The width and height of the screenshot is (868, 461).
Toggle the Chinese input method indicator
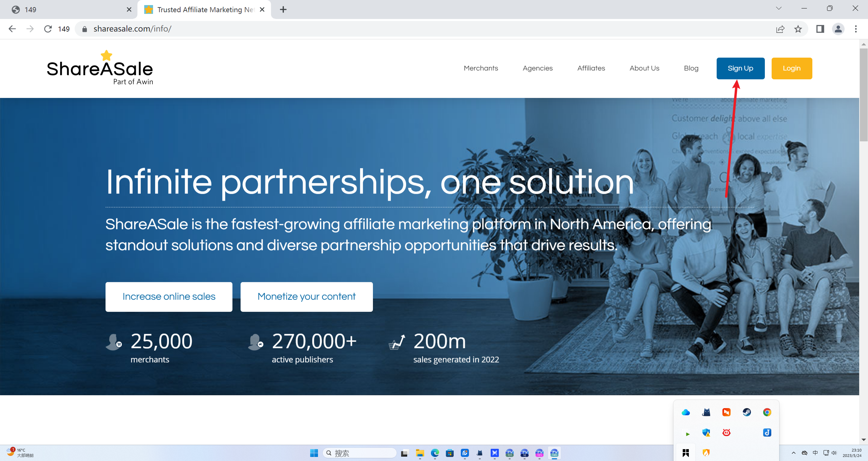pyautogui.click(x=815, y=453)
